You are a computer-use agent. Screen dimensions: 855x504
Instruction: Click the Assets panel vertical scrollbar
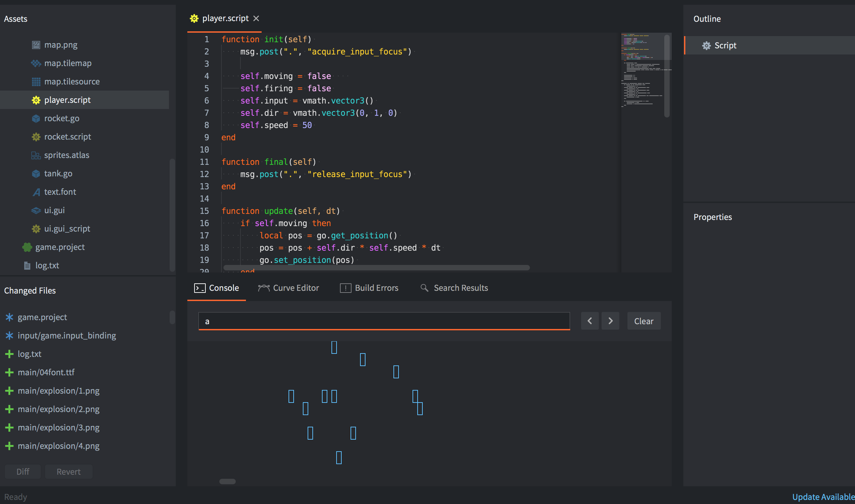tap(172, 215)
